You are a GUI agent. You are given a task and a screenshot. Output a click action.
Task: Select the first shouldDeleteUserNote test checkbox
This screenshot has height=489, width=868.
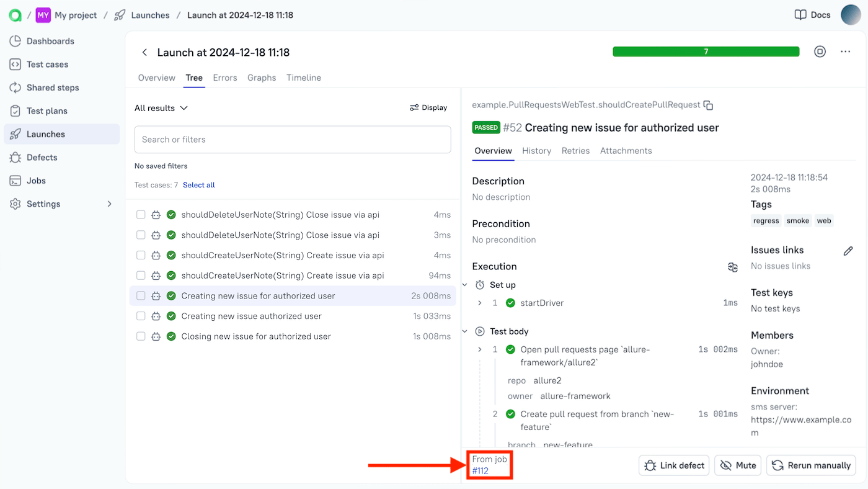[140, 214]
